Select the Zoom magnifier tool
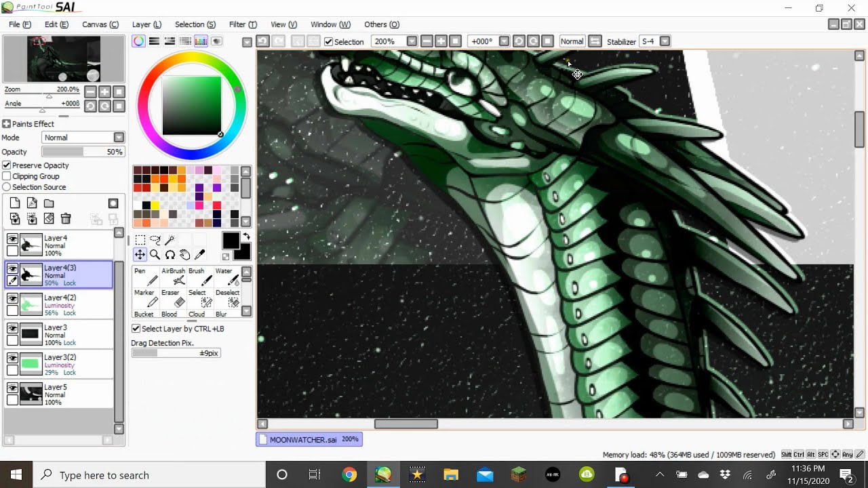This screenshot has height=488, width=868. pos(155,255)
